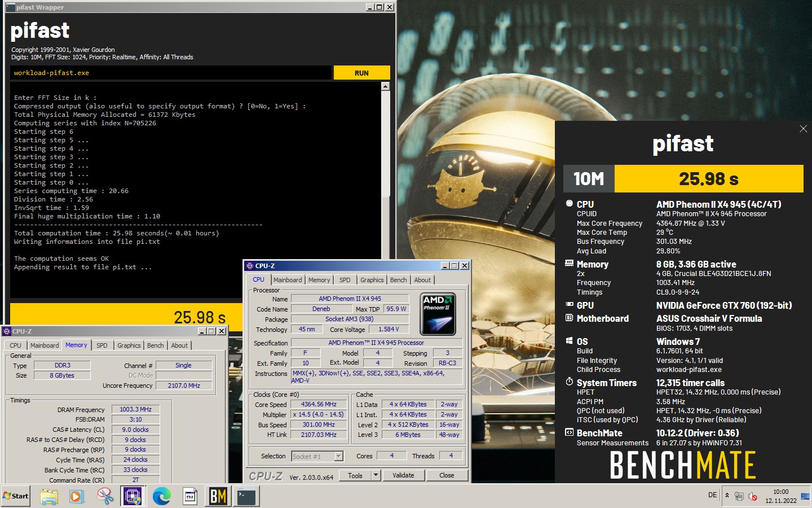Select Graphics tab in Memory CPU-Z window
Screen dimensions: 812x508
click(129, 345)
